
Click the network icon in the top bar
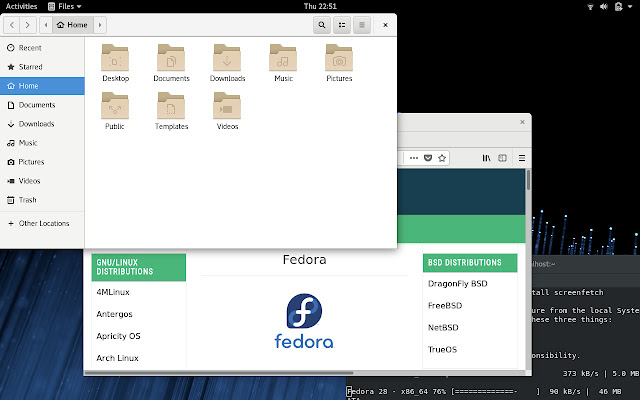tap(590, 7)
